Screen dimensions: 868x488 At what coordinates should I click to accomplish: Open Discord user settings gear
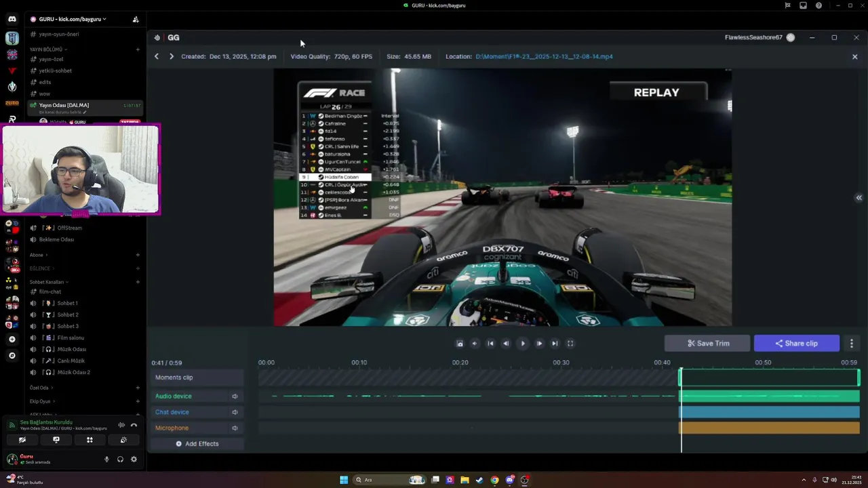134,460
